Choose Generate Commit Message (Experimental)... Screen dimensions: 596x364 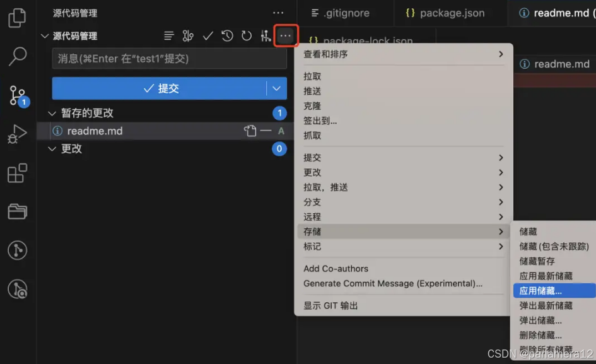coord(403,283)
